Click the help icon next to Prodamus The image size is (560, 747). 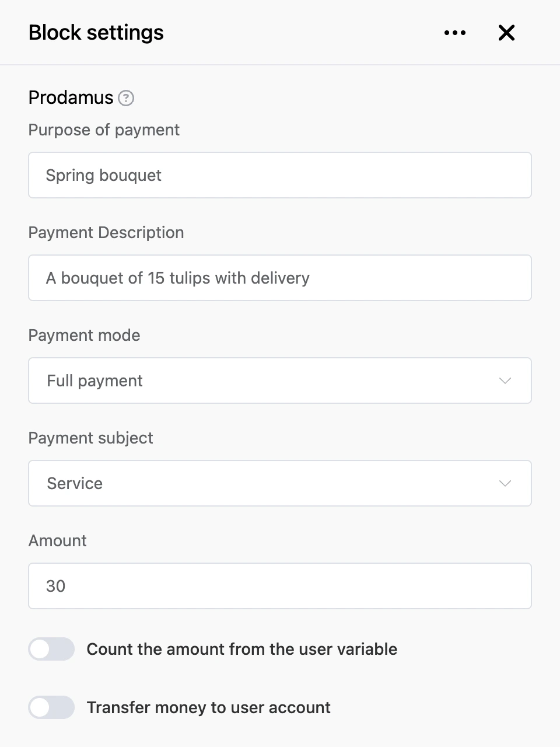[126, 98]
